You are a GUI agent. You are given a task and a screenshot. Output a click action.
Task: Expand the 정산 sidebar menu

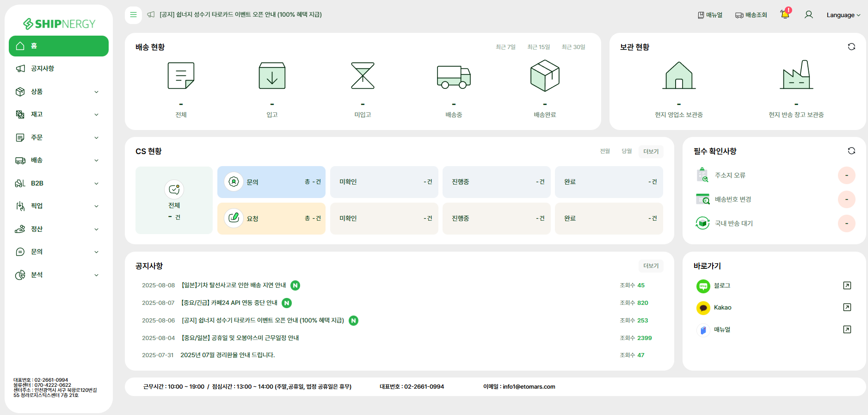tap(58, 229)
